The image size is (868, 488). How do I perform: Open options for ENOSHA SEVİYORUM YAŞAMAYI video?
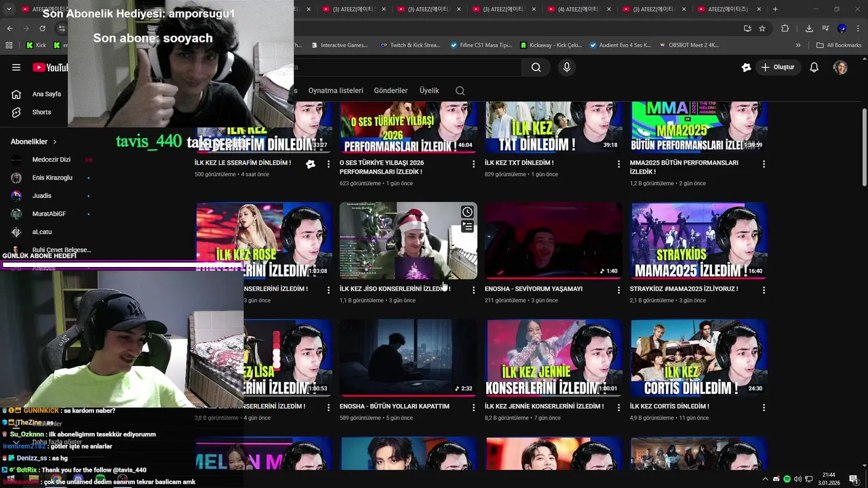pyautogui.click(x=618, y=290)
